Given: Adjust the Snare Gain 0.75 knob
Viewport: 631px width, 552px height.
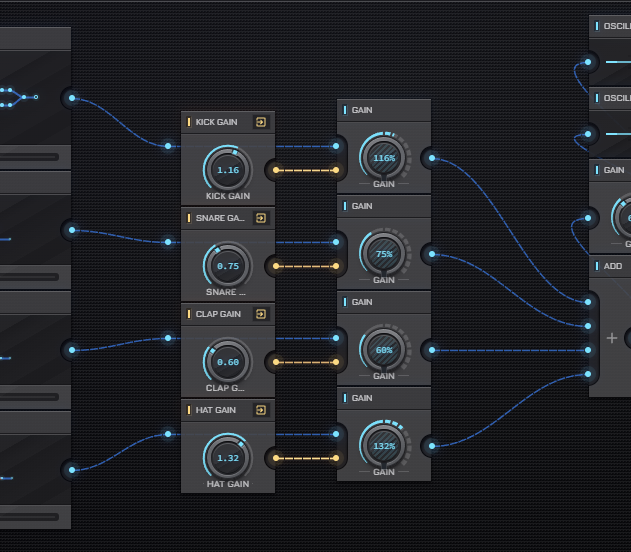Looking at the screenshot, I should click(x=228, y=266).
